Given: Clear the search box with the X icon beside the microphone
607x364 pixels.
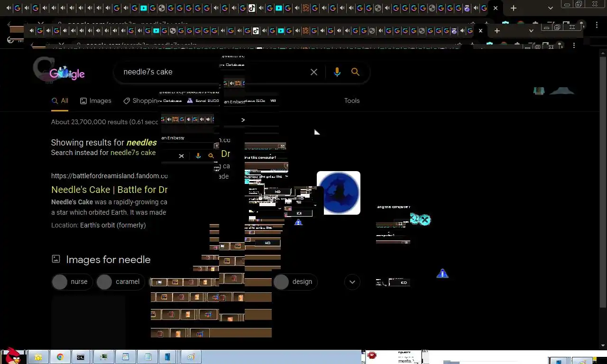Looking at the screenshot, I should pyautogui.click(x=314, y=72).
